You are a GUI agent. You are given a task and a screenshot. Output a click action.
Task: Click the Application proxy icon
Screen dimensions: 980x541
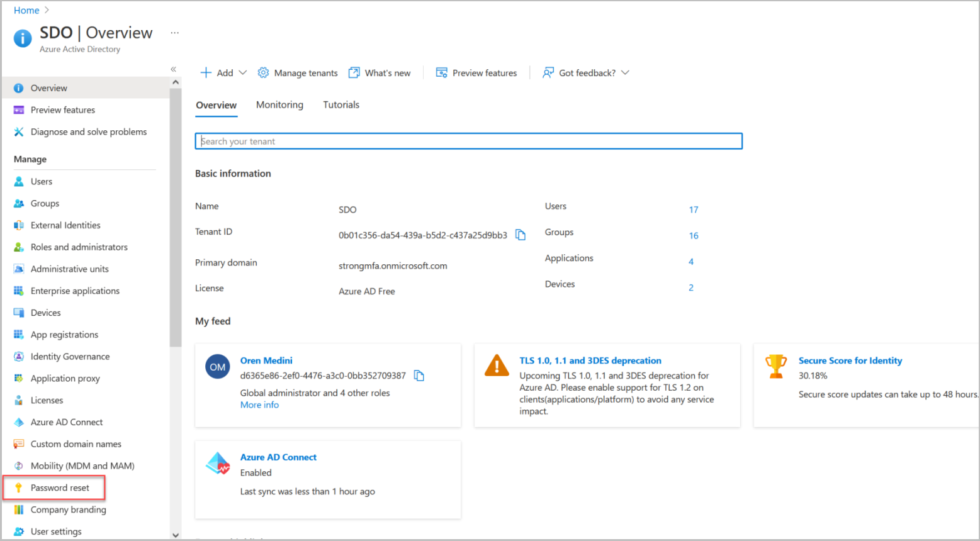pyautogui.click(x=19, y=379)
